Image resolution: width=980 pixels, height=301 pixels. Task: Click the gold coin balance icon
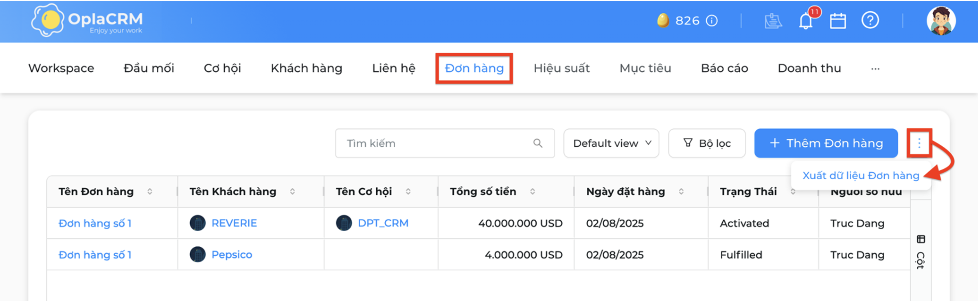click(663, 20)
